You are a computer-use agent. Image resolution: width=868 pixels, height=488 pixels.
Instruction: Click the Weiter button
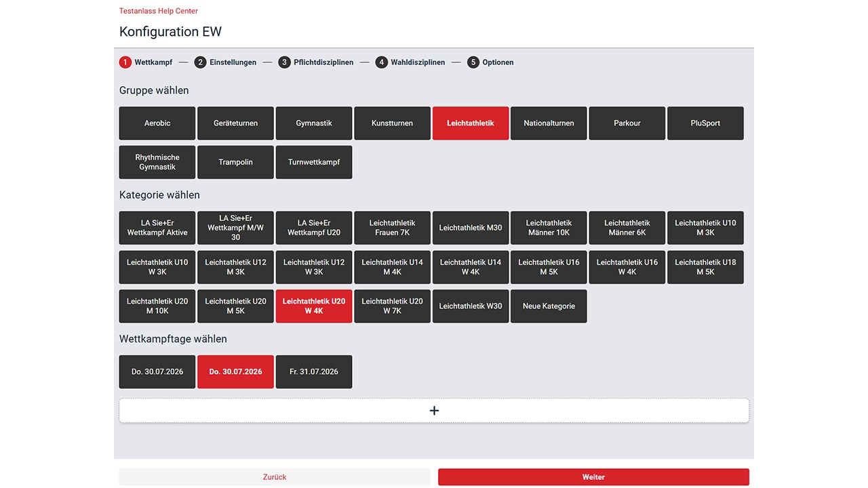tap(593, 477)
